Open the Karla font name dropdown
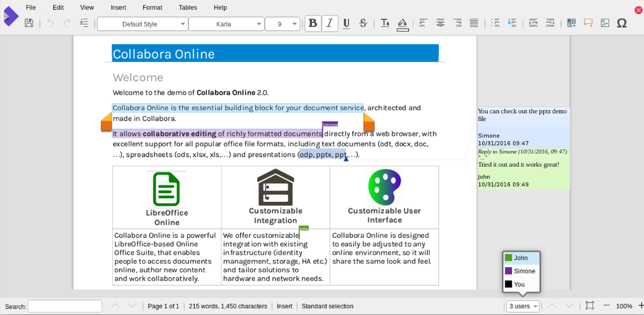The width and height of the screenshot is (644, 315). click(x=226, y=24)
